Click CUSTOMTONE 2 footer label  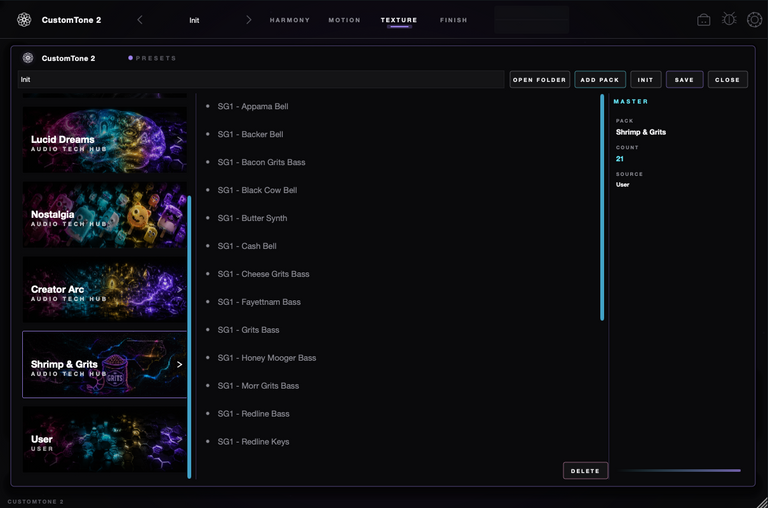pyautogui.click(x=35, y=502)
